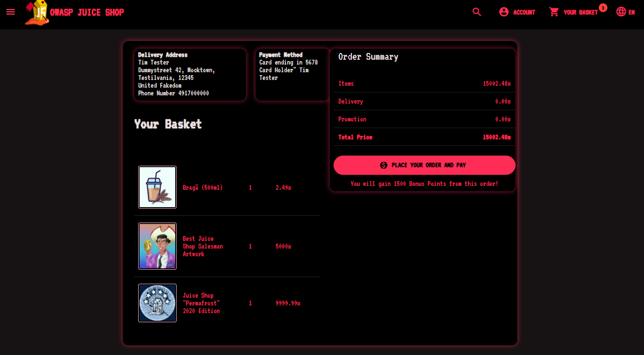Click the Total Price amount 15002.48
This screenshot has height=355, width=644.
click(497, 137)
